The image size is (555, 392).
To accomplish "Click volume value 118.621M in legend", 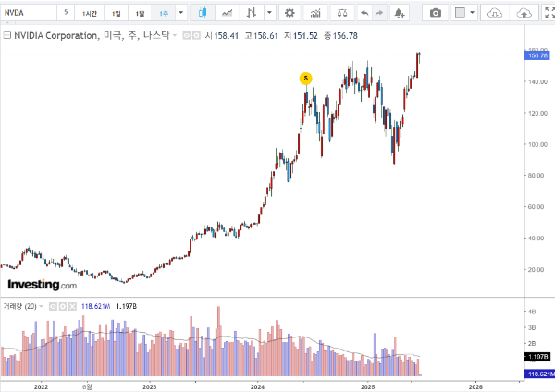I will [95, 306].
